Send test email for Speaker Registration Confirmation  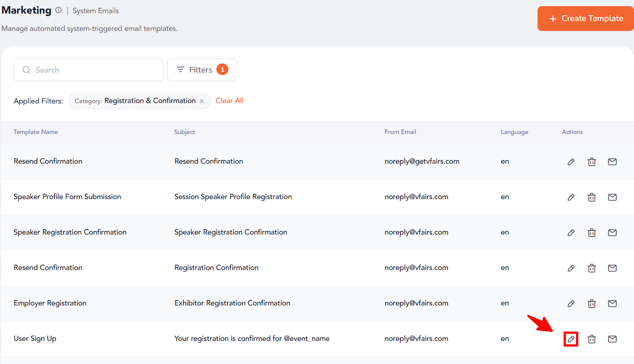[x=612, y=232]
